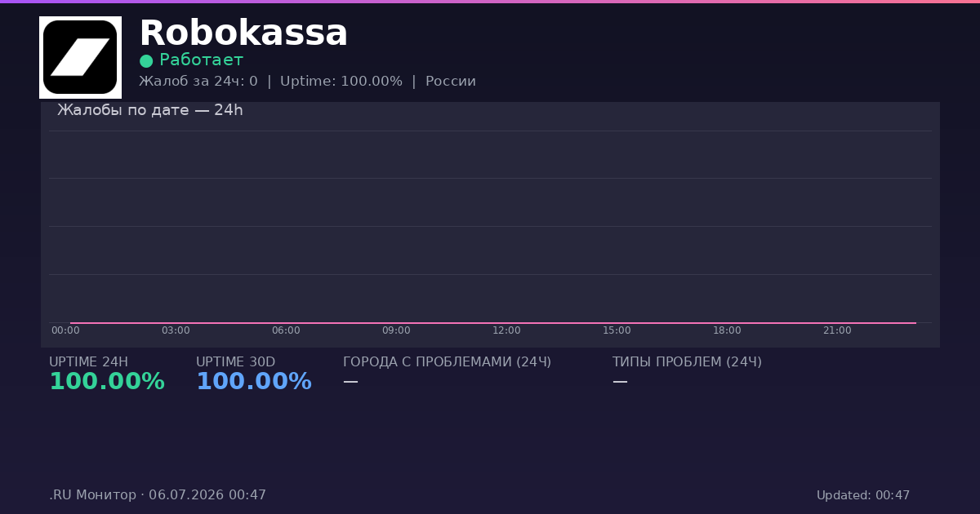
Task: Click the dash under ТИПЫ ПРОБЛЕМ
Action: [620, 382]
